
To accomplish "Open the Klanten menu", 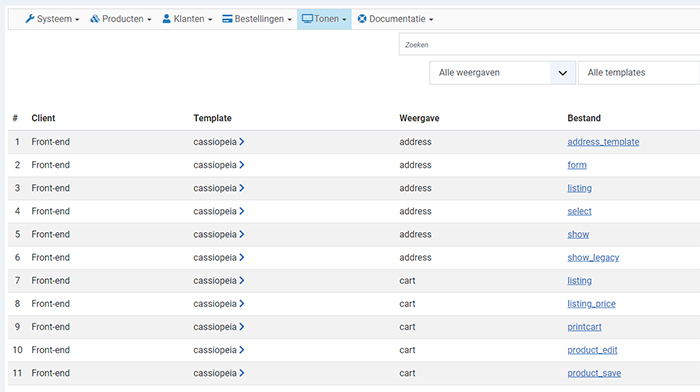I will (187, 19).
